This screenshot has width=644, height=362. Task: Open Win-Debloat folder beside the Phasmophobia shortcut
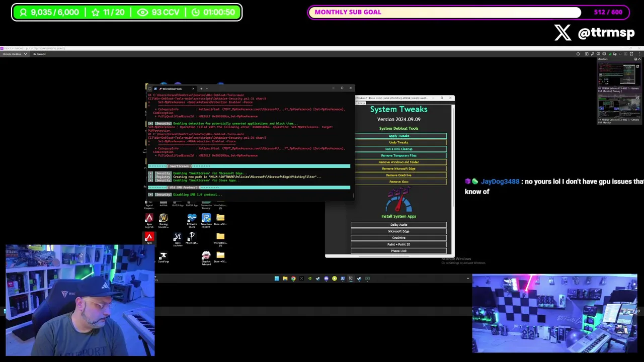(220, 239)
